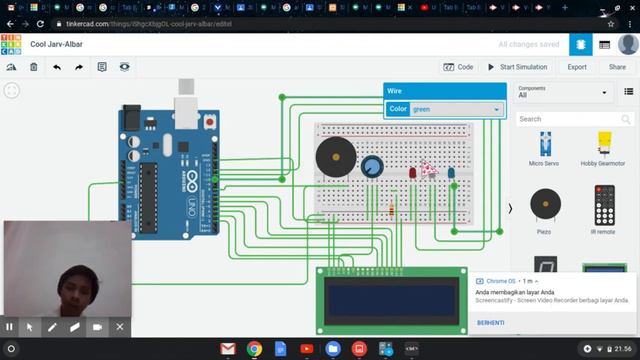640x360 pixels.
Task: Pause the Screencastify recording
Action: click(9, 327)
